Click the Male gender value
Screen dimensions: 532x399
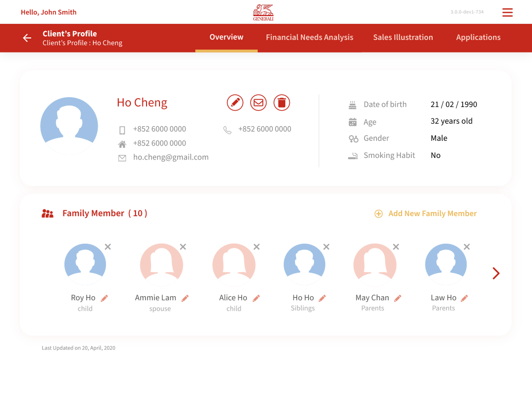point(438,138)
